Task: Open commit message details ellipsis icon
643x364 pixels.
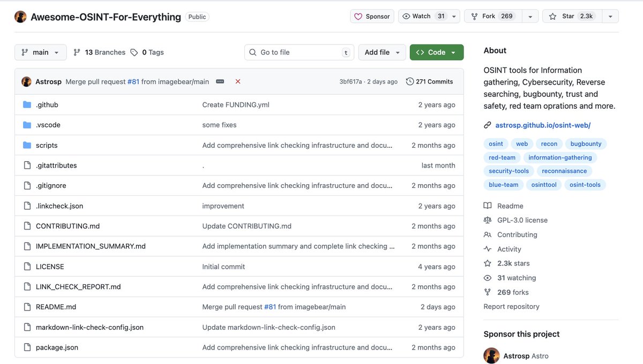Action: coord(220,81)
